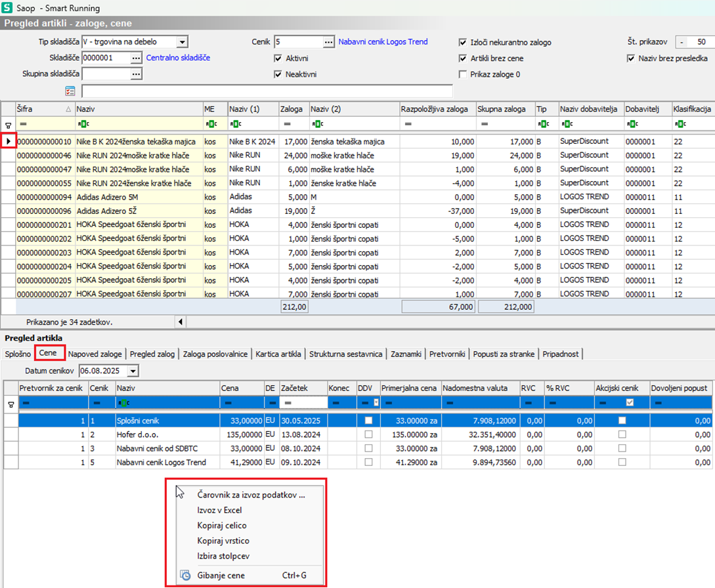Choose Čarovnik za izvoz podatkov menu item

pos(251,495)
